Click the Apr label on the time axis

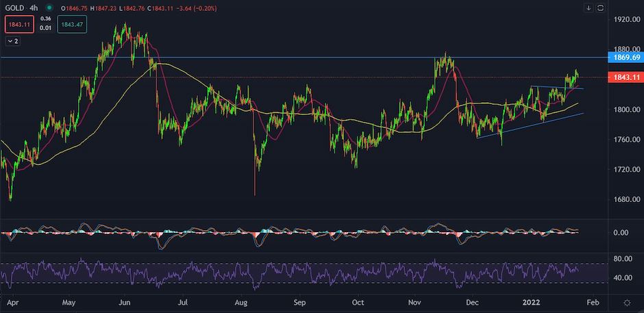pos(13,302)
